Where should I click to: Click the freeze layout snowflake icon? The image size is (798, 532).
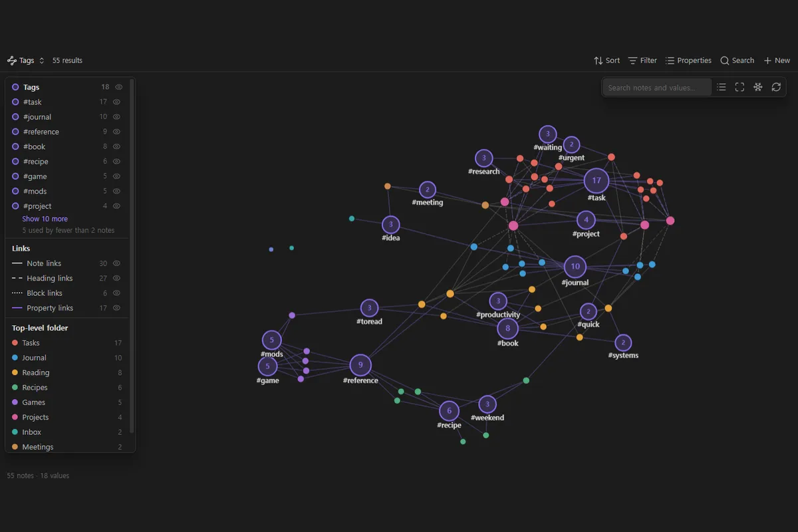click(x=757, y=87)
